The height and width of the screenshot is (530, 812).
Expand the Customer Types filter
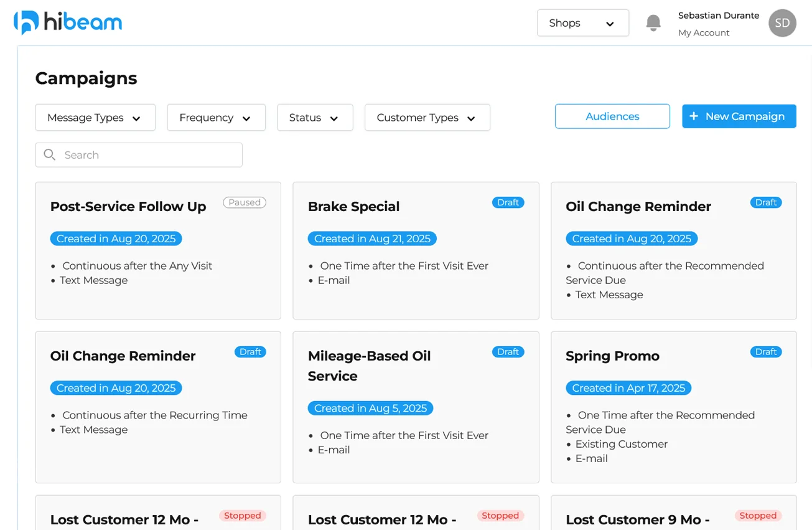click(427, 118)
